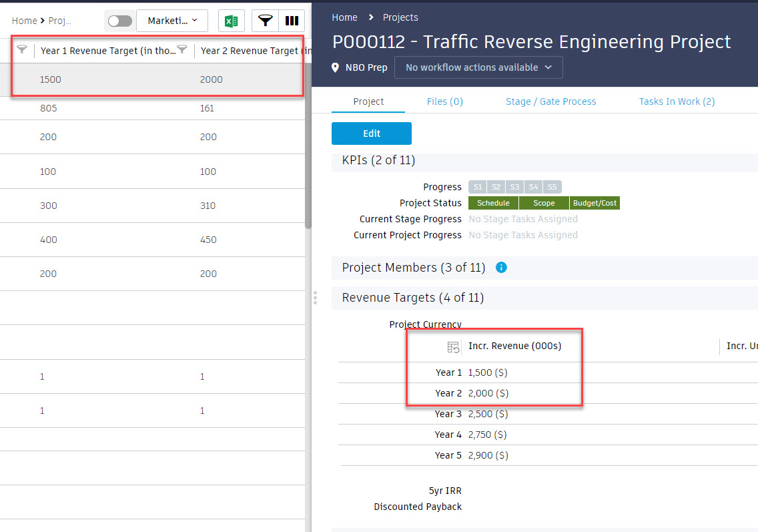Click the table reset icon beside Incr. Revenue
Screen dimensions: 758x532
pyautogui.click(x=453, y=347)
